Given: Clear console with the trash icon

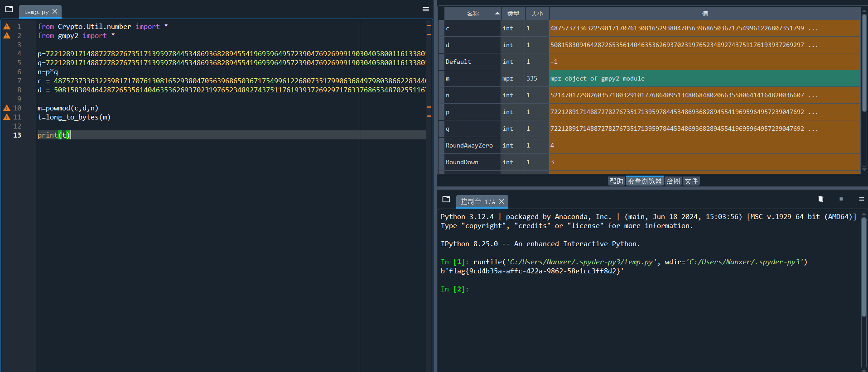Looking at the screenshot, I should pyautogui.click(x=820, y=199).
